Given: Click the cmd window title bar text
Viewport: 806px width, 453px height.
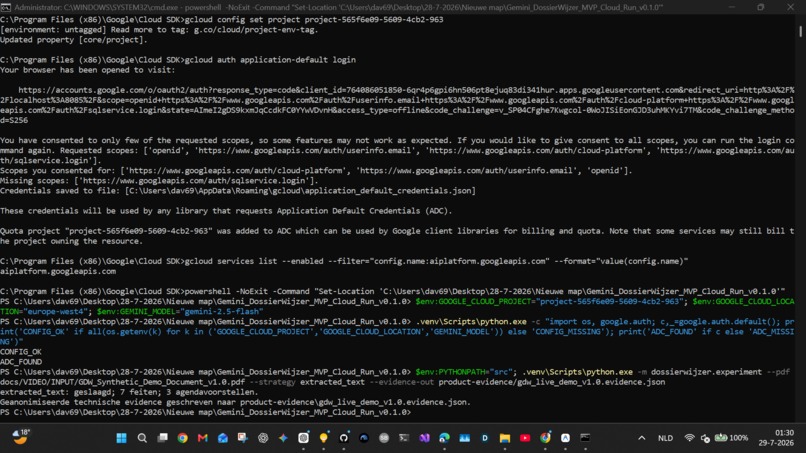Looking at the screenshot, I should 338,7.
